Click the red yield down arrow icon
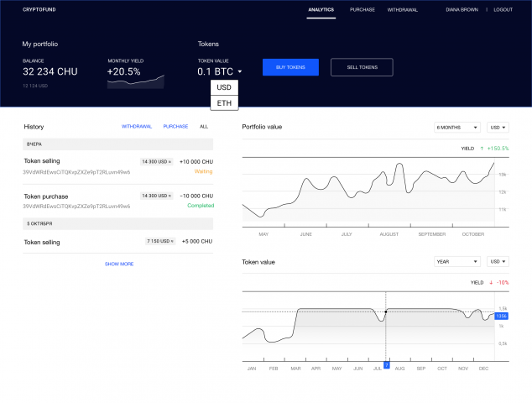The image size is (532, 403). click(x=491, y=282)
